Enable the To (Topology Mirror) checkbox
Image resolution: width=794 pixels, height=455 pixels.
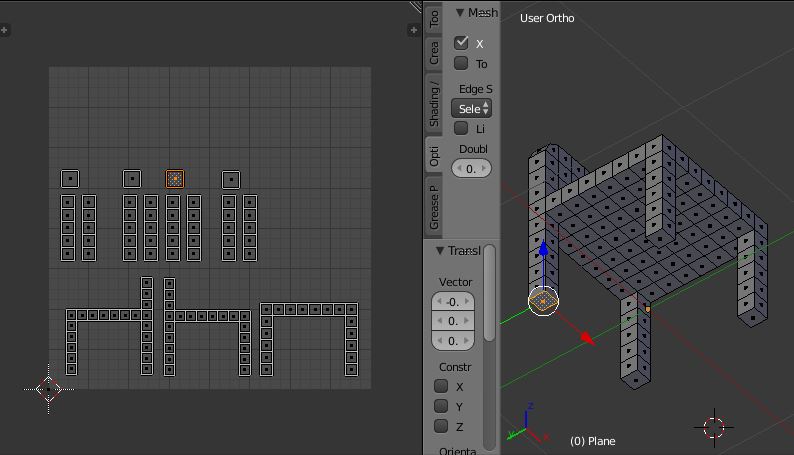pos(461,63)
